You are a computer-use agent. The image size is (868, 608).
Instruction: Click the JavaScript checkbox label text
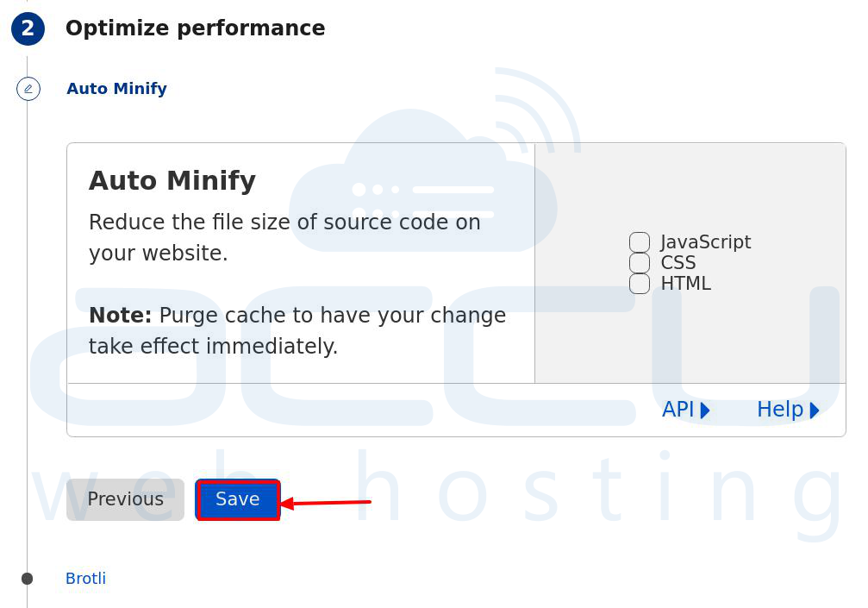706,242
